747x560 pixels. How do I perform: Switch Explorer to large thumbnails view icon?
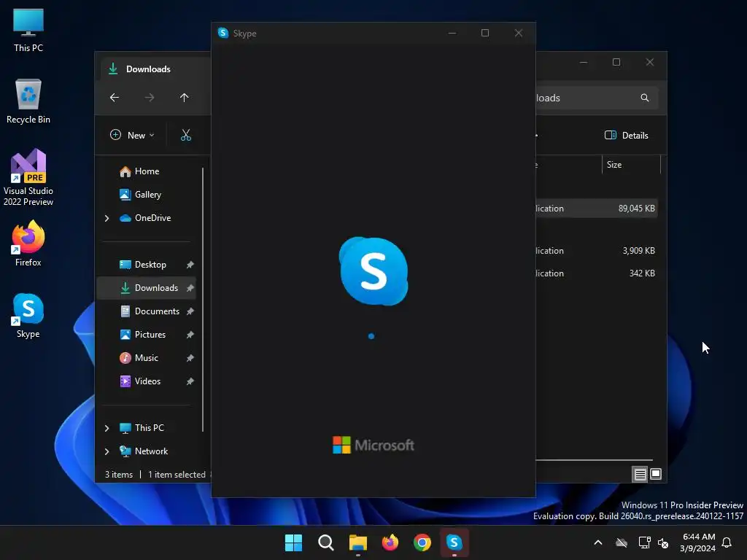click(x=656, y=474)
